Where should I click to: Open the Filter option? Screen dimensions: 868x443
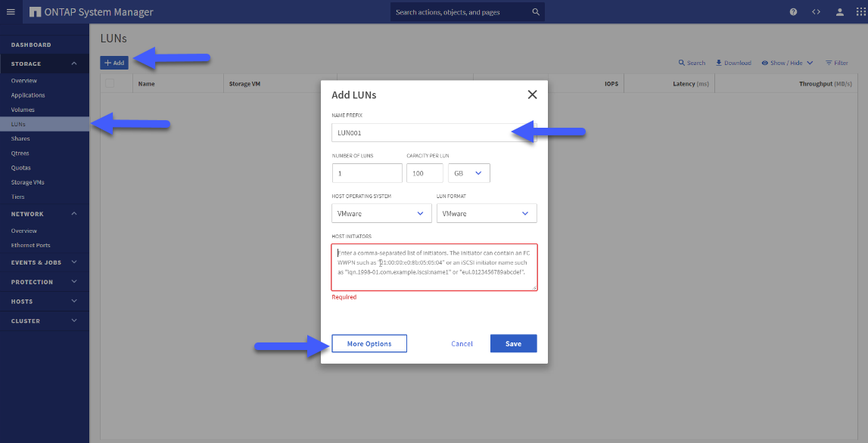point(836,63)
